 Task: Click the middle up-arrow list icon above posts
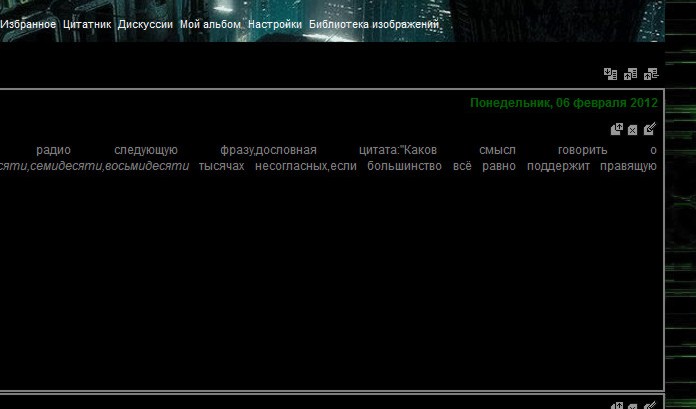(x=631, y=74)
